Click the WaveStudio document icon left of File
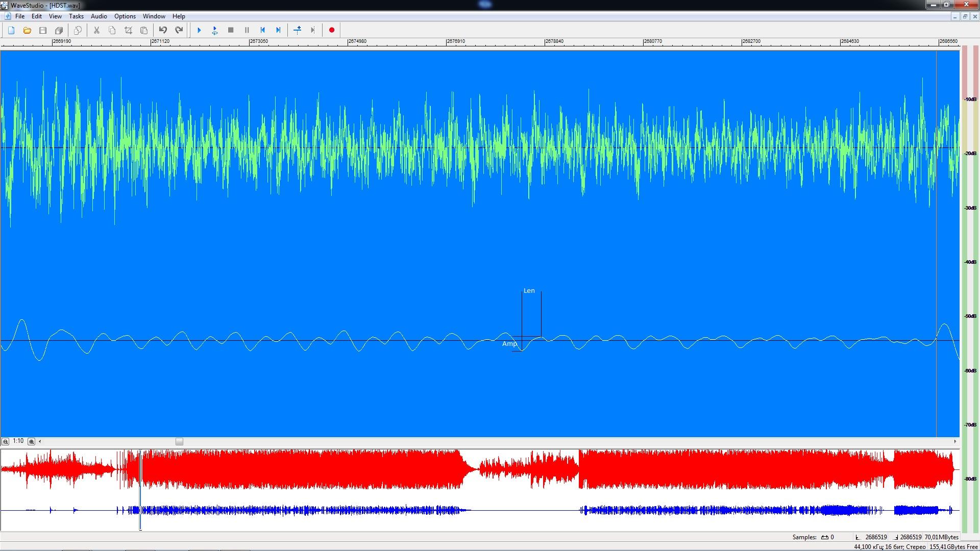This screenshot has width=980, height=551. click(x=7, y=16)
